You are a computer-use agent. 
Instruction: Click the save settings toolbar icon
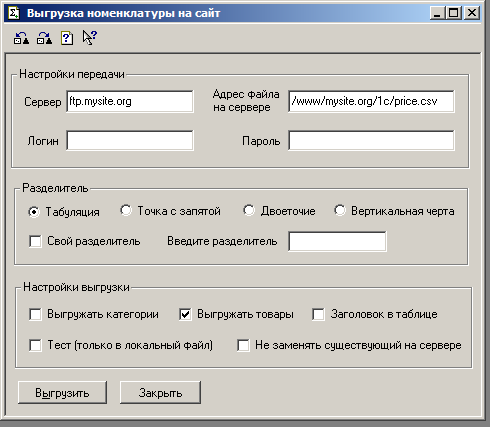pos(44,38)
